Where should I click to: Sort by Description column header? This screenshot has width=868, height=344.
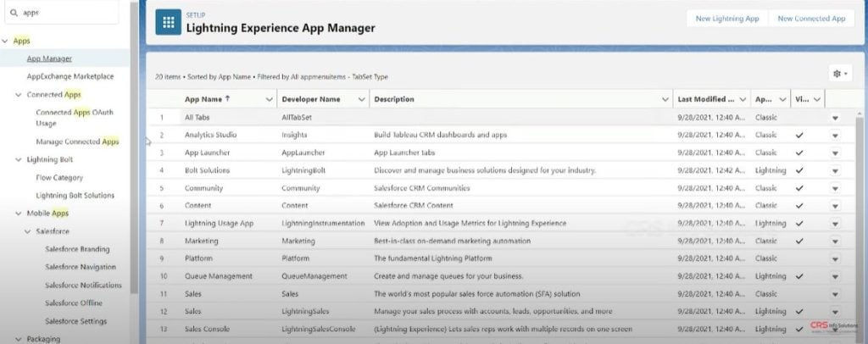393,99
